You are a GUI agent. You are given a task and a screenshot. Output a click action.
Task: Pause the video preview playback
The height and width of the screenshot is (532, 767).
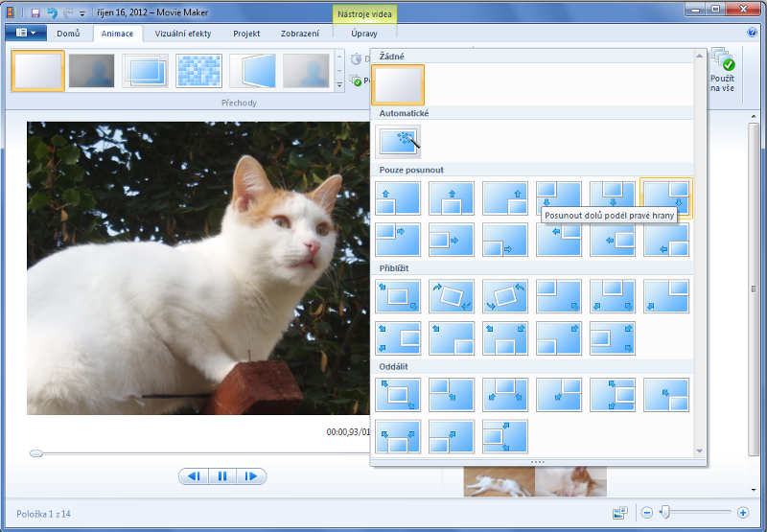(222, 476)
